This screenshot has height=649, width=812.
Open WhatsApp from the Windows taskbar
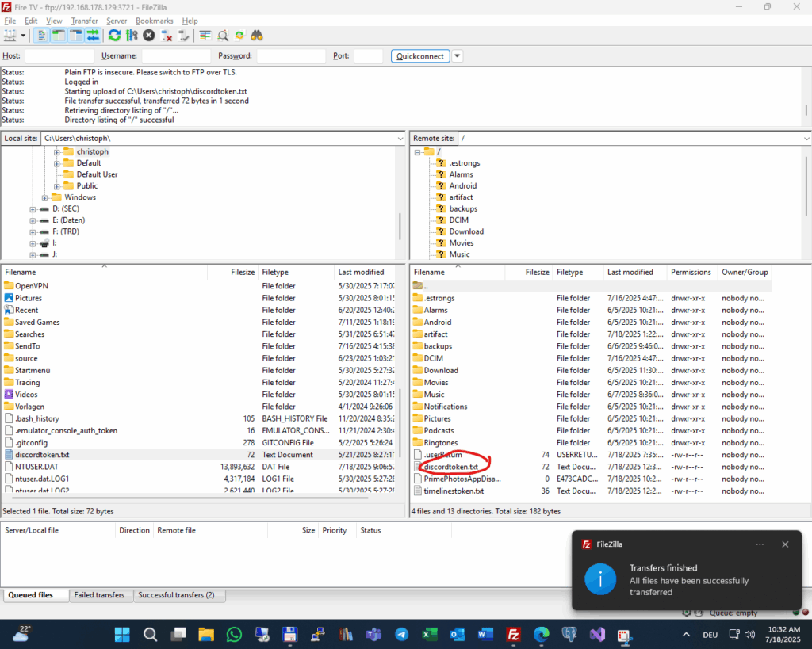pyautogui.click(x=234, y=634)
